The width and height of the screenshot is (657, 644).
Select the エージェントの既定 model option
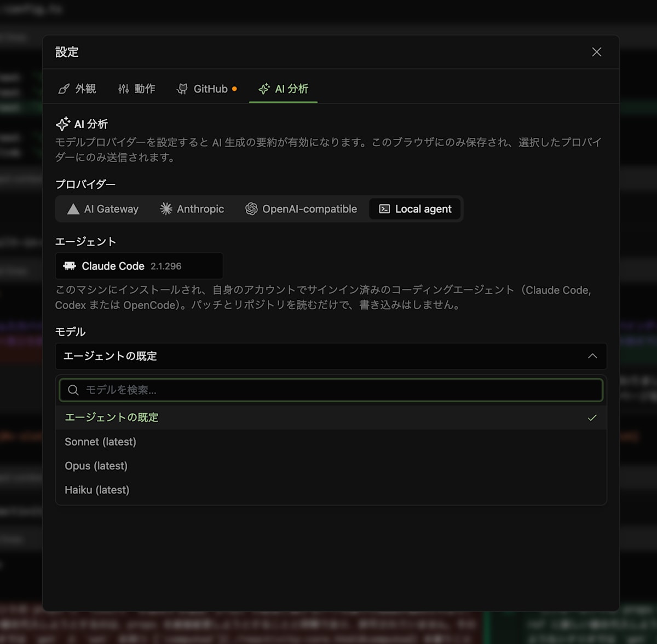pyautogui.click(x=331, y=417)
